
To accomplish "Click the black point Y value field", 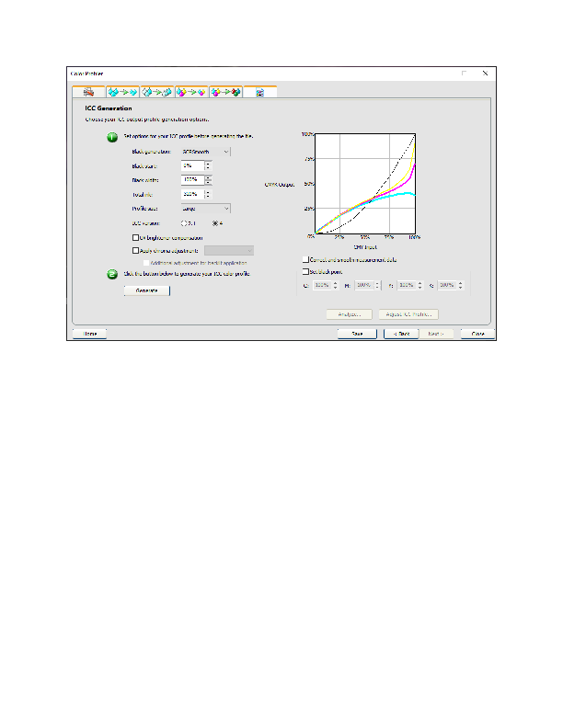I will 407,285.
